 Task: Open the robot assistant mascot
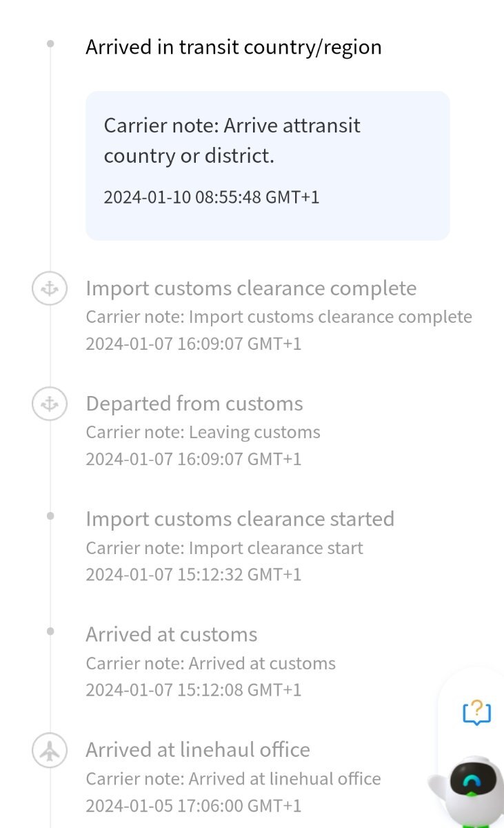[470, 789]
